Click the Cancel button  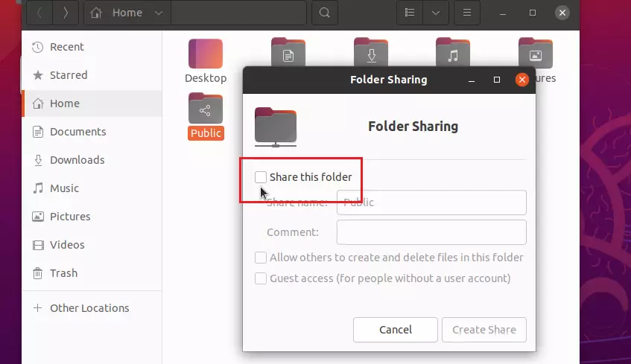(396, 330)
